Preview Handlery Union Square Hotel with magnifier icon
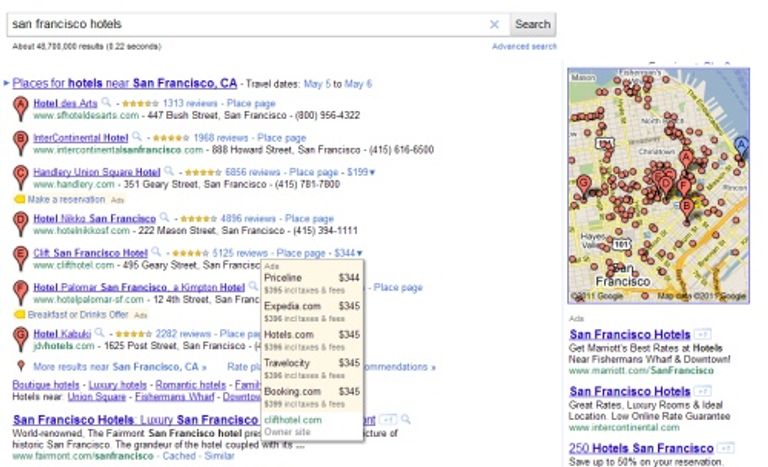 (x=169, y=171)
